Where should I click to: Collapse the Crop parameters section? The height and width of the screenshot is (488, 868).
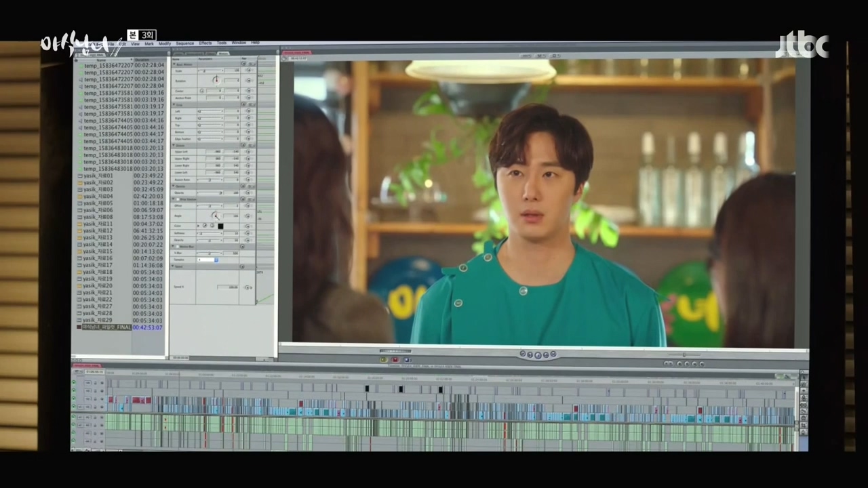tap(174, 104)
